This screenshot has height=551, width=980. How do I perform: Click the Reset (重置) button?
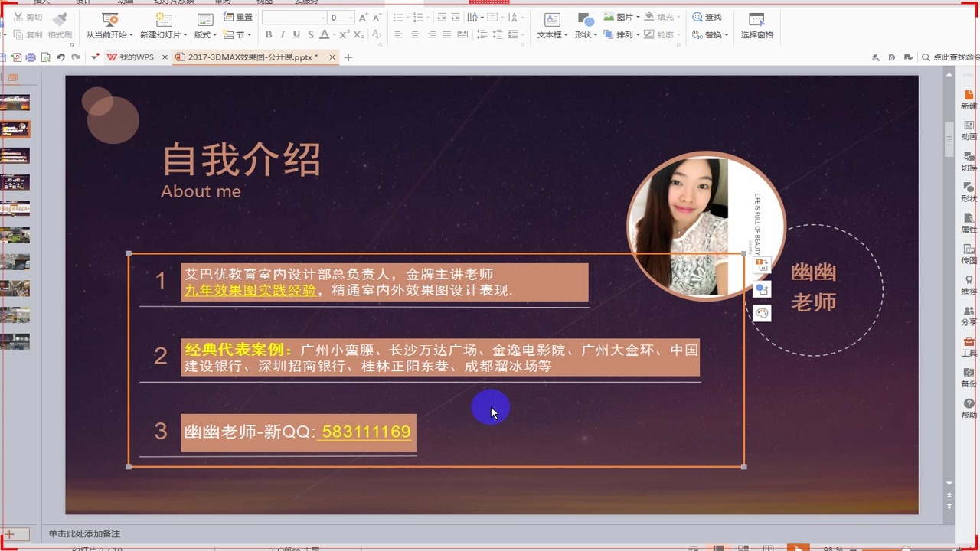point(238,17)
